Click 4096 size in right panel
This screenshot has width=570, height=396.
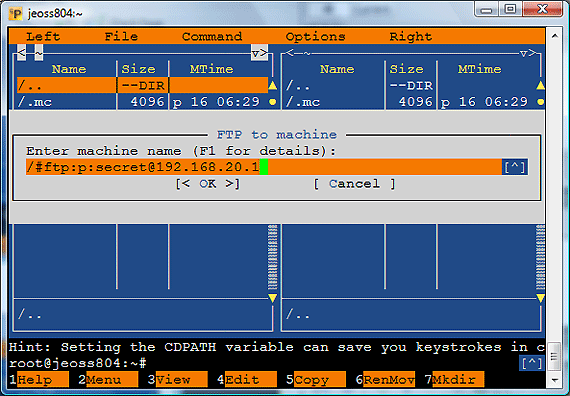416,101
